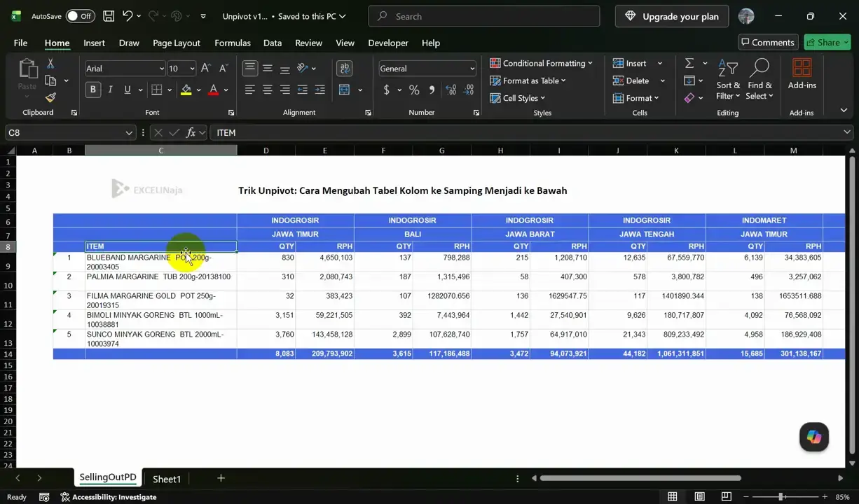Screen dimensions: 859x504
Task: Apply the red font color swatch
Action: (214, 90)
